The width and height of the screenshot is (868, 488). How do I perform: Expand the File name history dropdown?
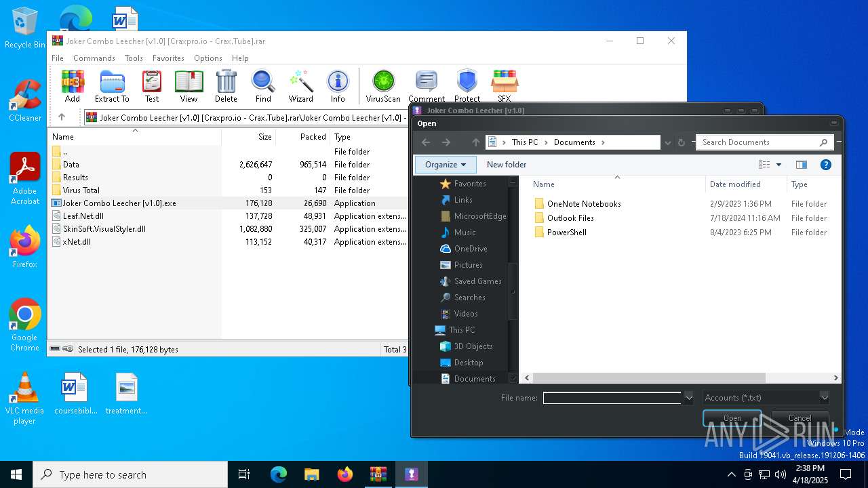[x=689, y=398]
